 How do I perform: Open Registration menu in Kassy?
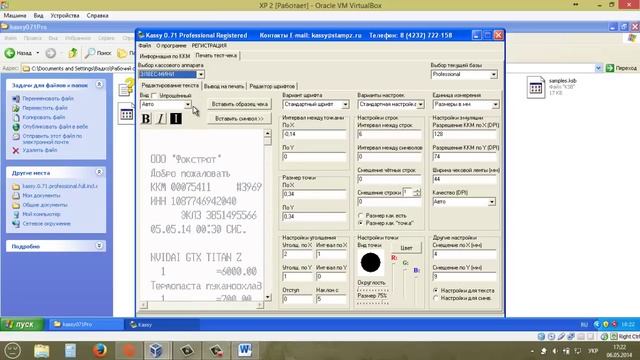(209, 46)
